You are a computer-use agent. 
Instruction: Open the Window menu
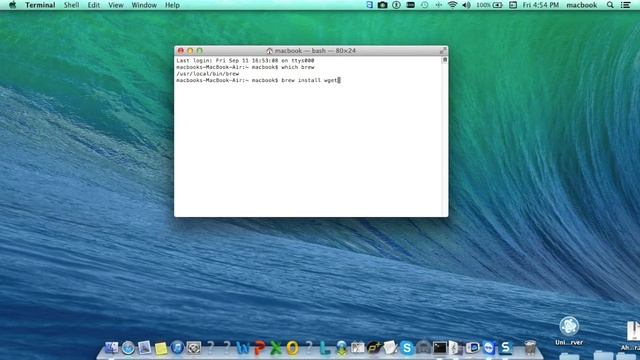point(144,5)
